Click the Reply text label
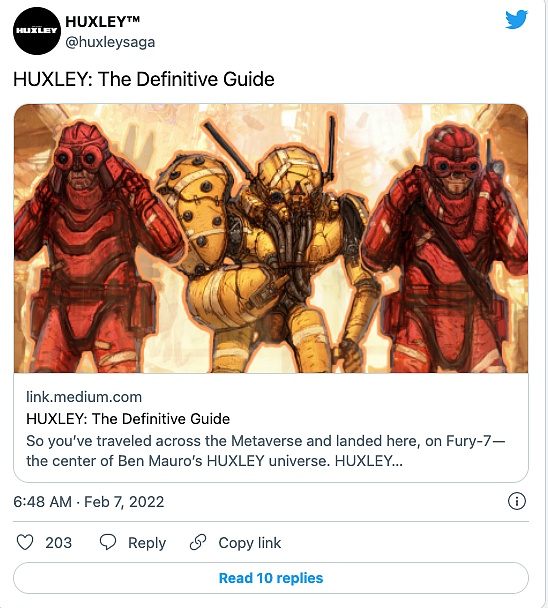This screenshot has width=548, height=608. [147, 542]
